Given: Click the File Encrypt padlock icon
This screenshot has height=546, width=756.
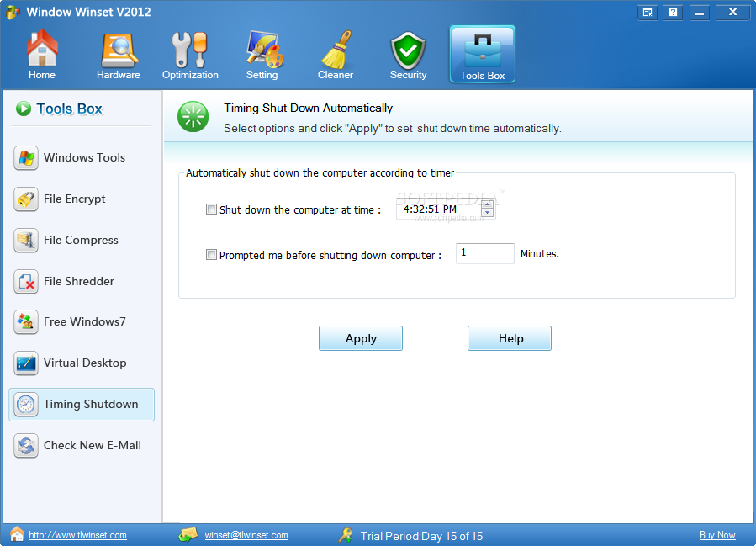Looking at the screenshot, I should pyautogui.click(x=26, y=199).
